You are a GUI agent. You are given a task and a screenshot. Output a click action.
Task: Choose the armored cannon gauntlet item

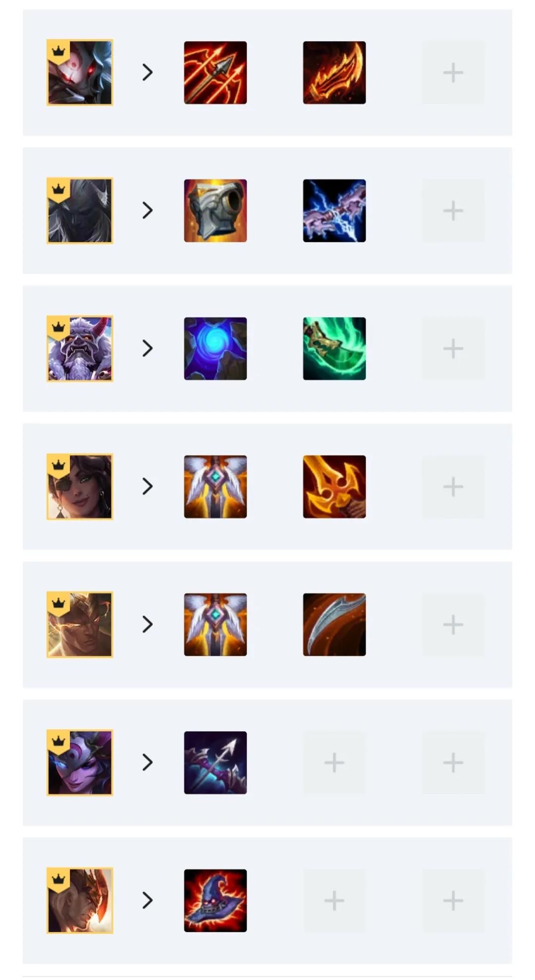pos(215,211)
